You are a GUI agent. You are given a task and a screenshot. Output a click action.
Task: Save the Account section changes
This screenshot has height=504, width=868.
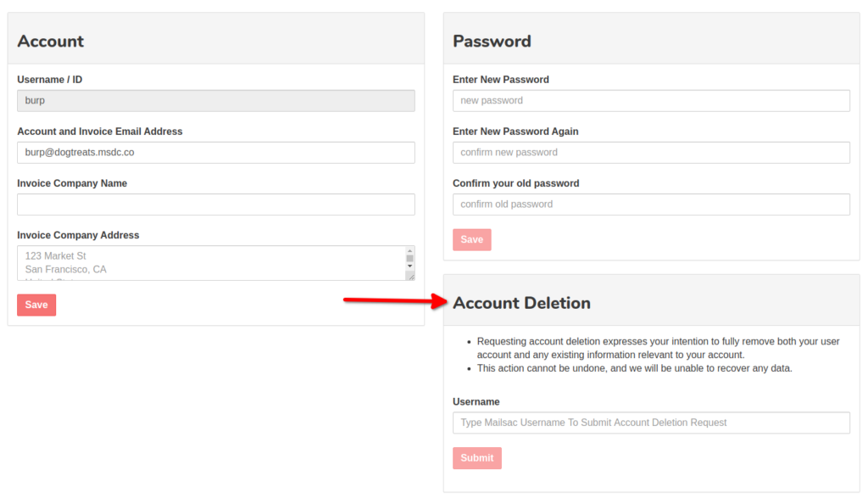click(x=36, y=305)
